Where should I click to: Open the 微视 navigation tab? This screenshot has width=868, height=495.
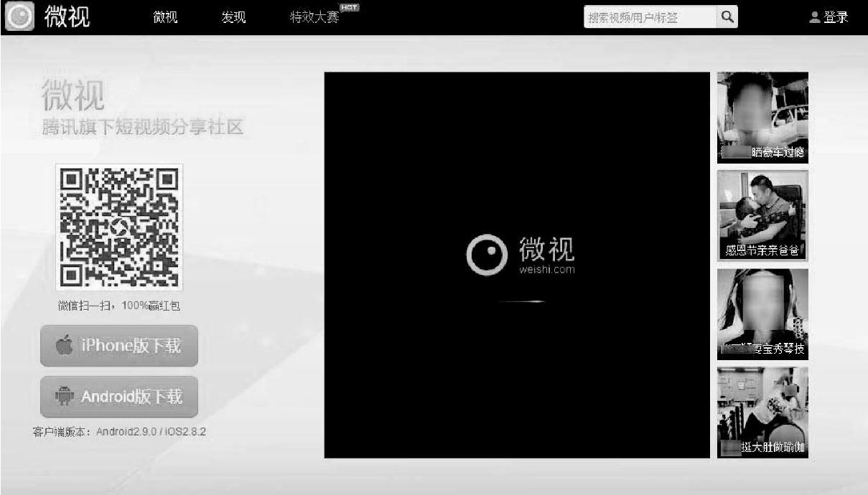165,18
